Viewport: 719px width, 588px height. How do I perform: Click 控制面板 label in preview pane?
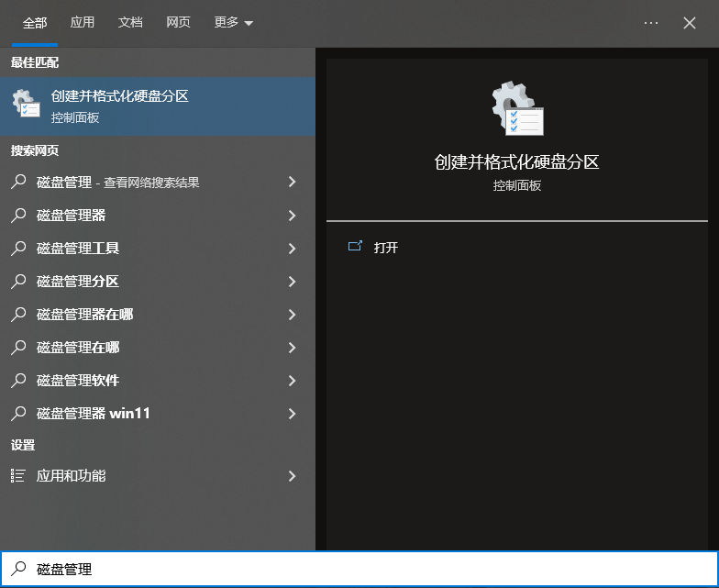point(517,185)
